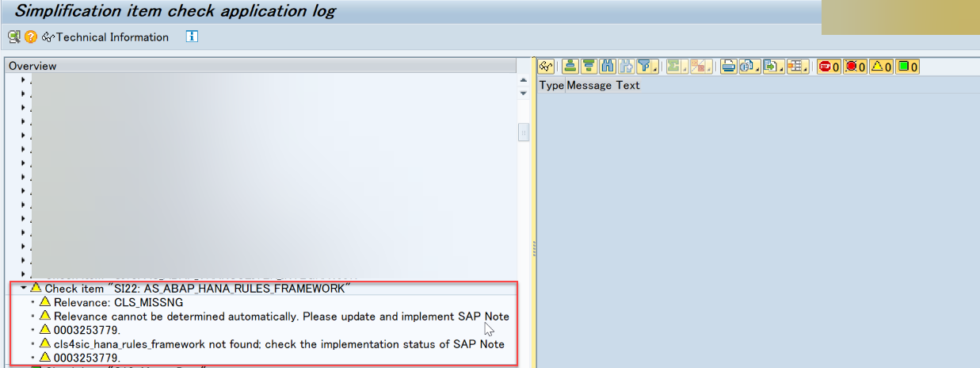Click the Type column header
Screen dimensions: 980x368
[x=551, y=85]
